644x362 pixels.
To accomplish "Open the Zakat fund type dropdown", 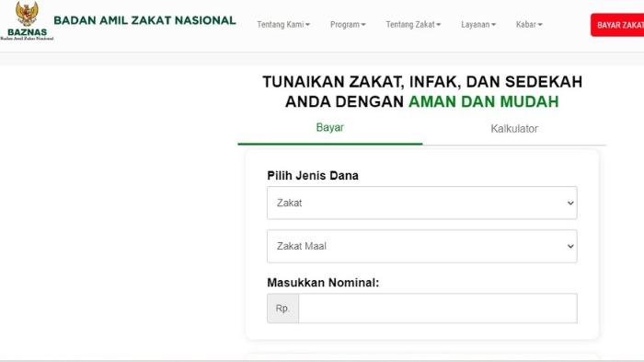I will click(421, 203).
